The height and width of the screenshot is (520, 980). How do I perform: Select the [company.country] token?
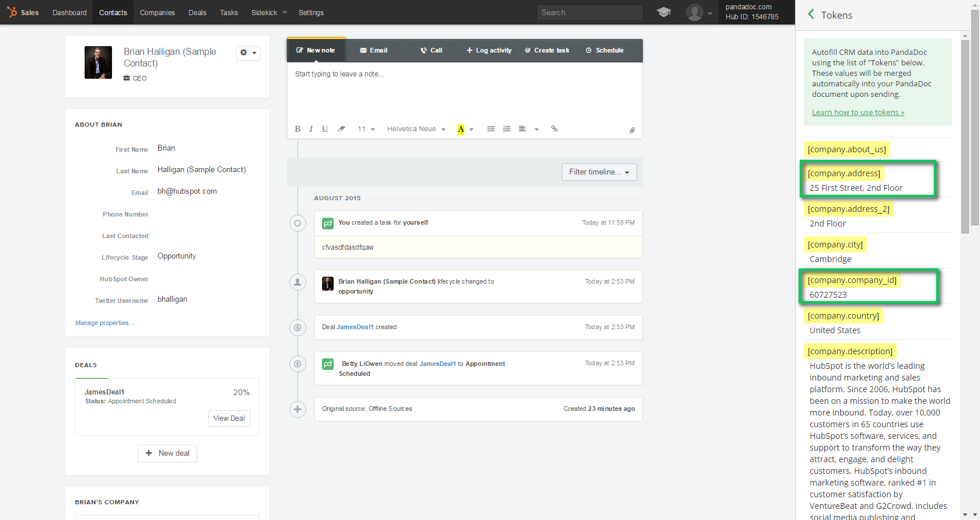click(x=843, y=316)
